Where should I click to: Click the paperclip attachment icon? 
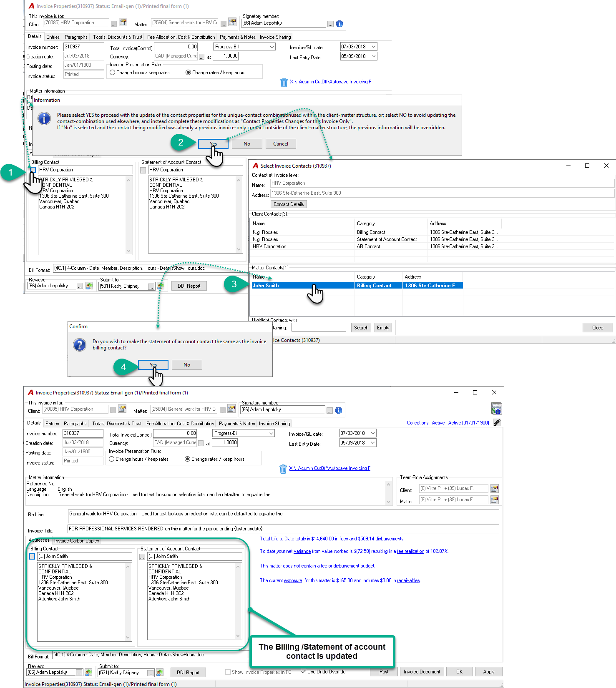pyautogui.click(x=497, y=422)
